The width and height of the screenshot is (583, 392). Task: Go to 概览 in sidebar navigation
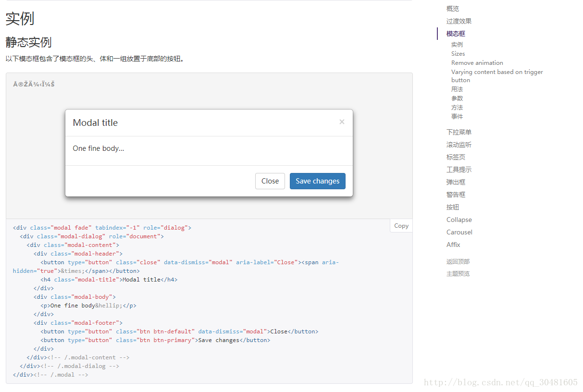coord(452,9)
